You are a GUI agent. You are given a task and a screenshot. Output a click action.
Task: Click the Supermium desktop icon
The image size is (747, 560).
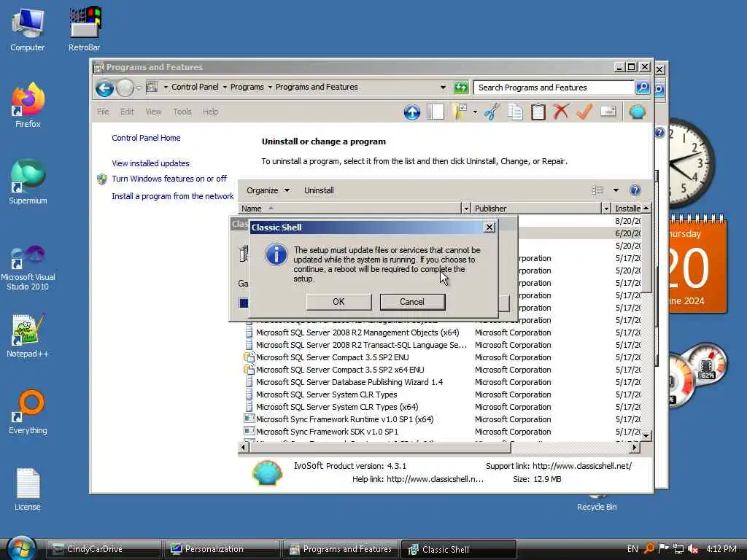click(28, 182)
